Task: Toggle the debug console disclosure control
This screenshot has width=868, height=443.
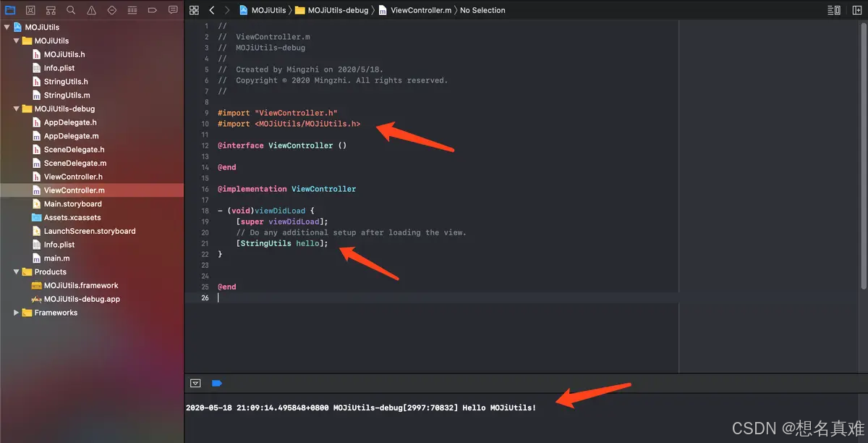Action: tap(195, 383)
